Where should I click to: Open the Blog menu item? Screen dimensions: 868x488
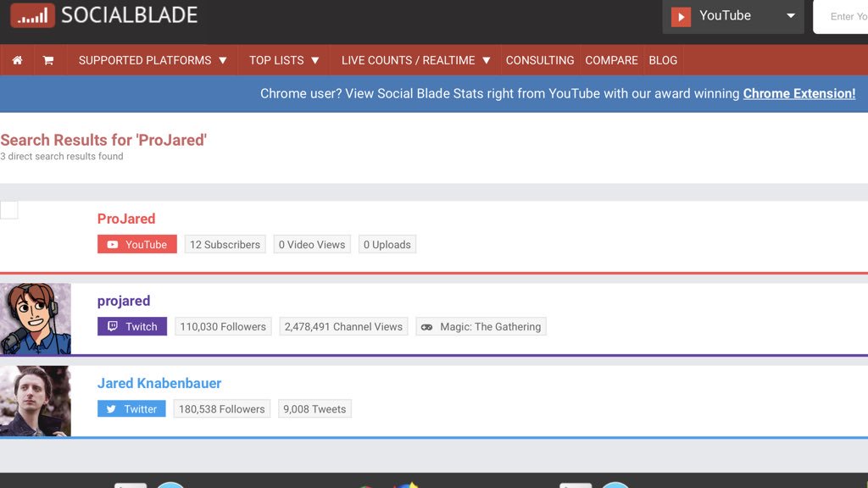pyautogui.click(x=663, y=60)
